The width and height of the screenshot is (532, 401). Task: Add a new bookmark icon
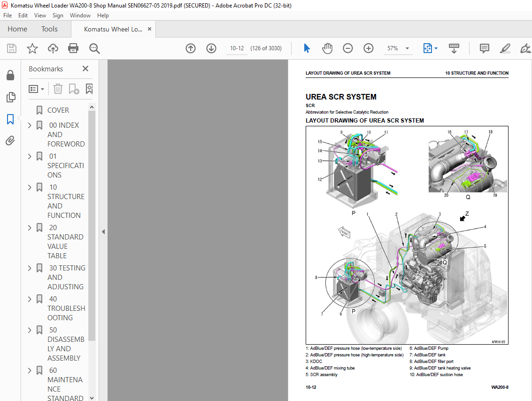click(74, 89)
